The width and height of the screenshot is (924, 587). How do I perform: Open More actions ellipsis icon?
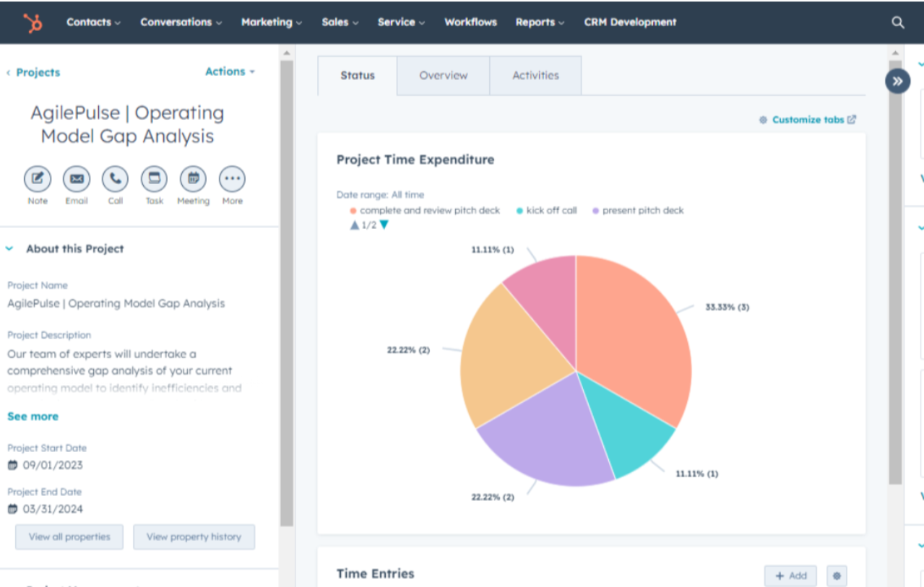pos(232,178)
